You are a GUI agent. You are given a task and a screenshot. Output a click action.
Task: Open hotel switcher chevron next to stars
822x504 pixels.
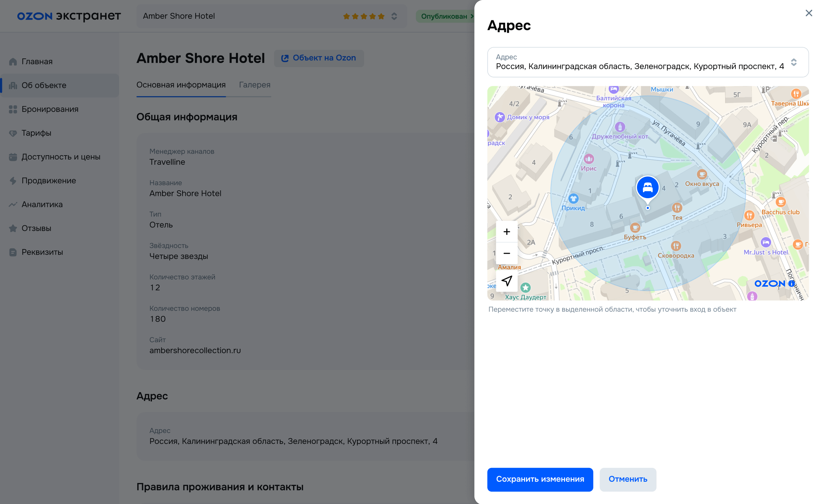click(394, 16)
